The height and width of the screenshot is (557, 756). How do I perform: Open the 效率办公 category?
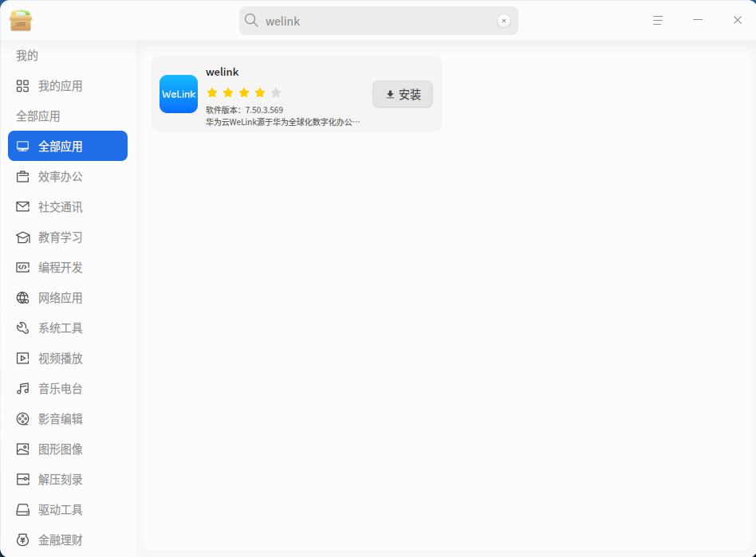[x=68, y=176]
